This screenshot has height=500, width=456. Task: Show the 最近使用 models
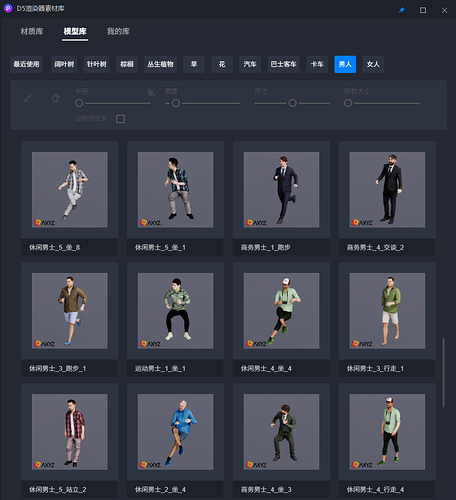pos(26,64)
